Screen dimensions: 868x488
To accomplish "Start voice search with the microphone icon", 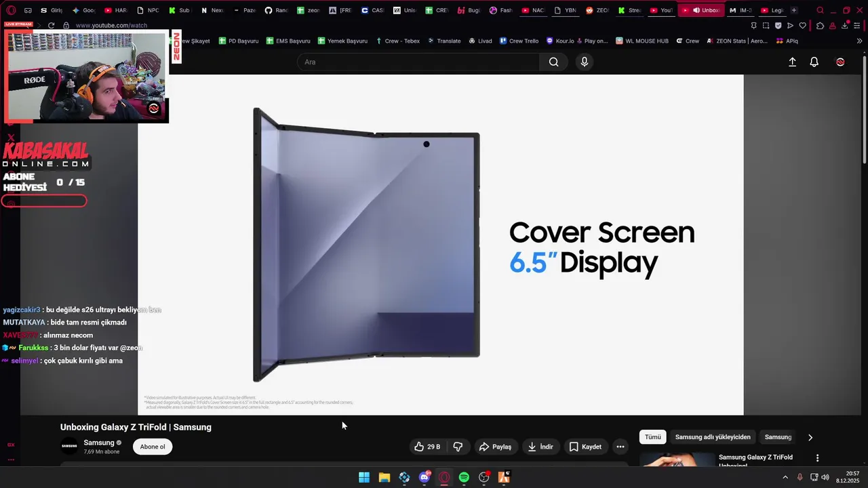I will (585, 62).
